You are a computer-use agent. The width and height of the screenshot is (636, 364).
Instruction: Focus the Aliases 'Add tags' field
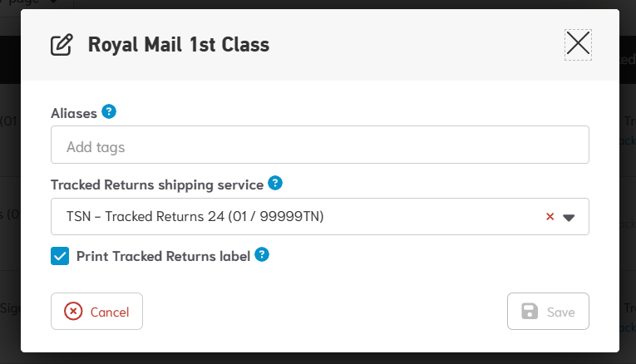319,145
